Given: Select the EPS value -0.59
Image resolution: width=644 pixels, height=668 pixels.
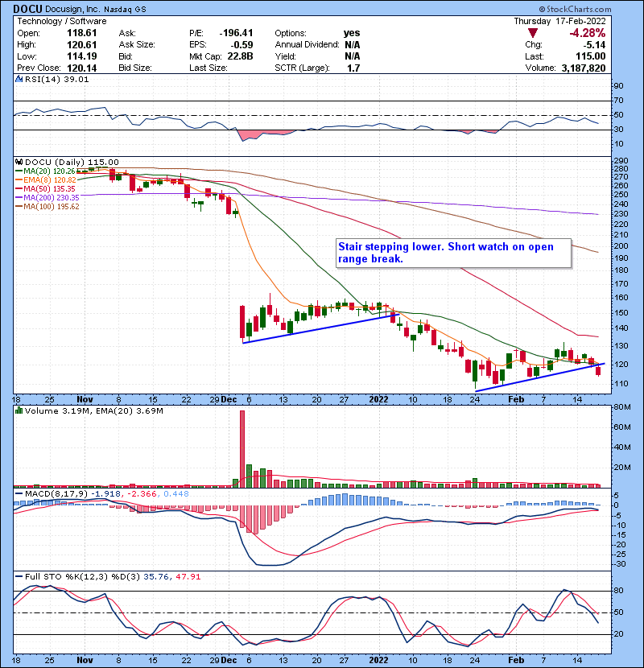Looking at the screenshot, I should coord(242,45).
